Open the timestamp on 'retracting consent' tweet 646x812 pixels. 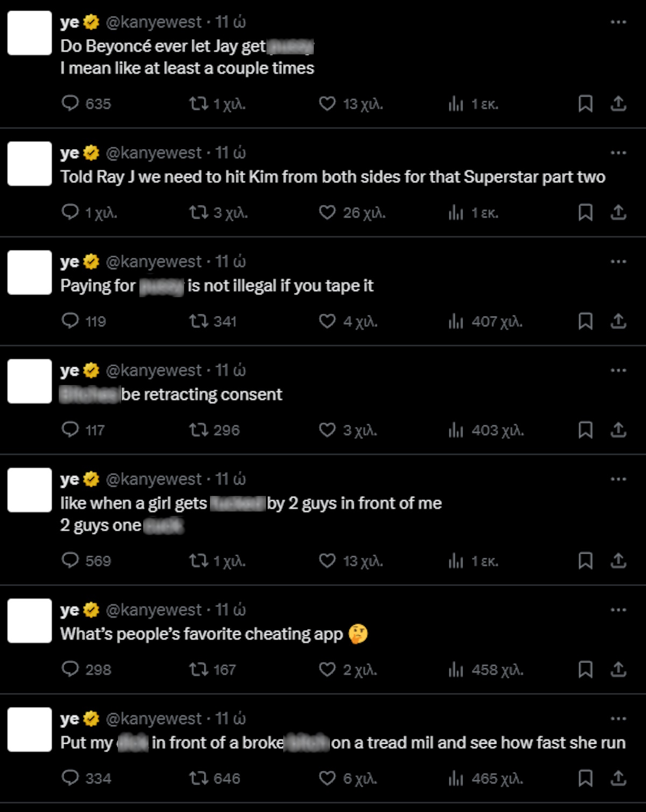pyautogui.click(x=230, y=370)
